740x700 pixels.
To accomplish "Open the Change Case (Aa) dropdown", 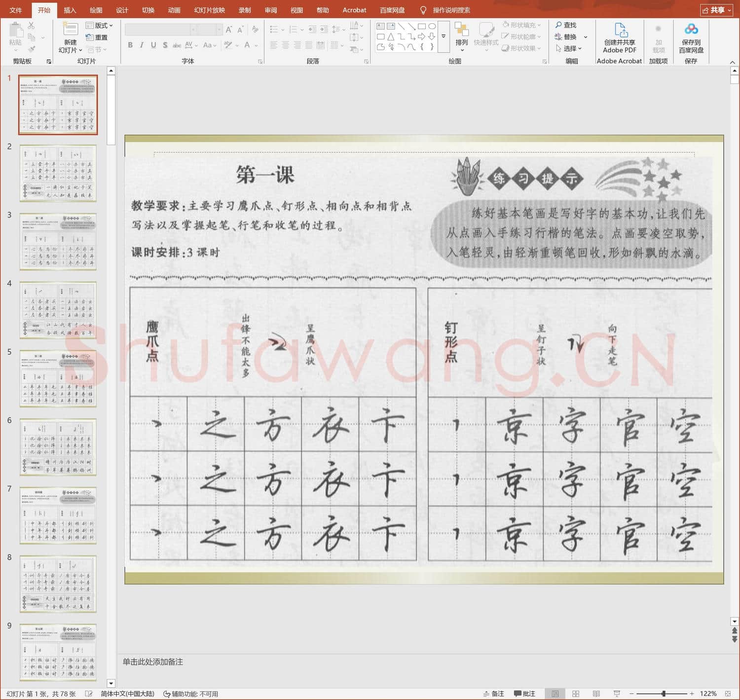I will pyautogui.click(x=210, y=45).
